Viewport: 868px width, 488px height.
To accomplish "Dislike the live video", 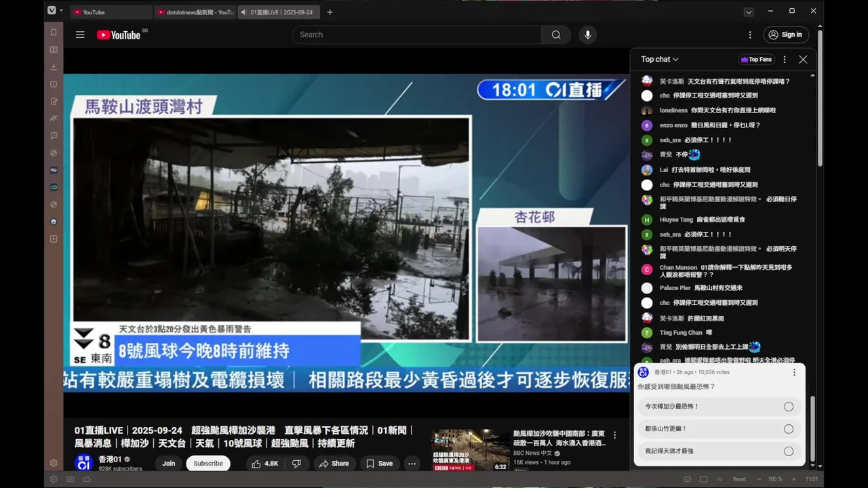I will (x=296, y=464).
